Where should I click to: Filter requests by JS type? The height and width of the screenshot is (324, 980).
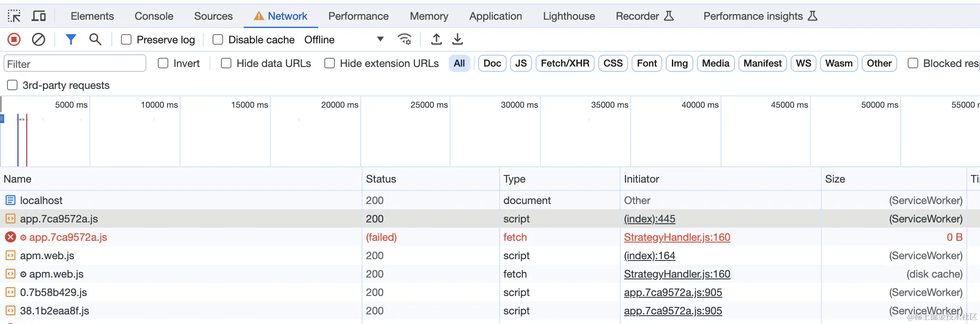pyautogui.click(x=521, y=63)
